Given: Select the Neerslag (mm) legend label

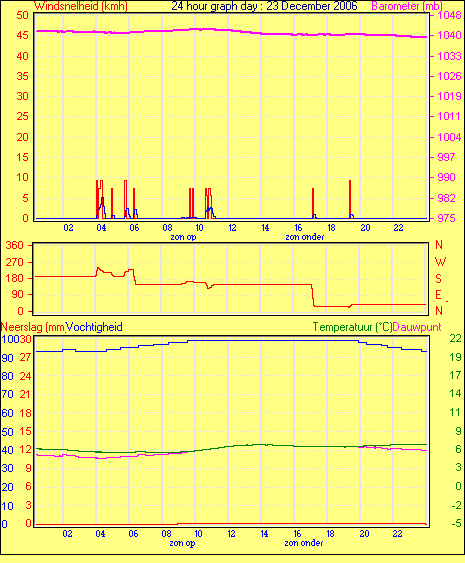Looking at the screenshot, I should [x=33, y=327].
